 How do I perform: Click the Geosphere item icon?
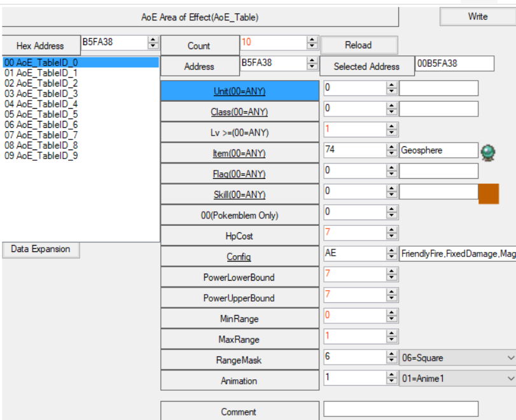[x=488, y=152]
